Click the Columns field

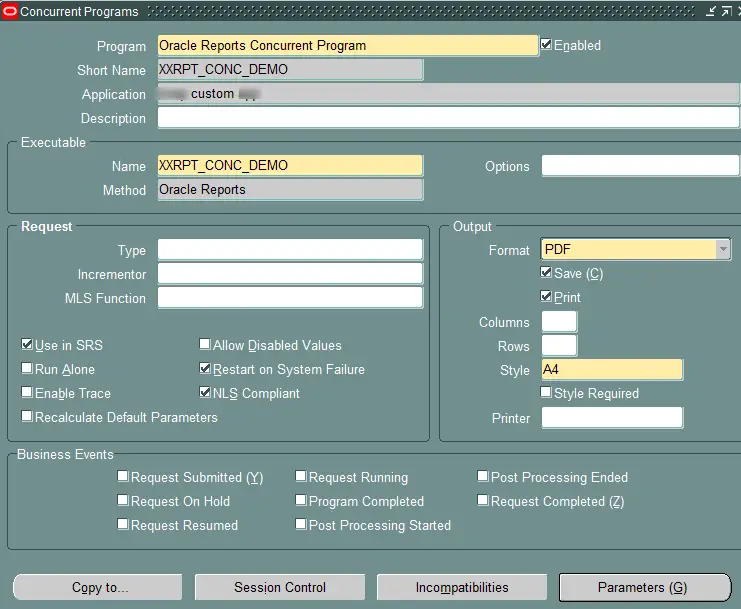coord(559,322)
